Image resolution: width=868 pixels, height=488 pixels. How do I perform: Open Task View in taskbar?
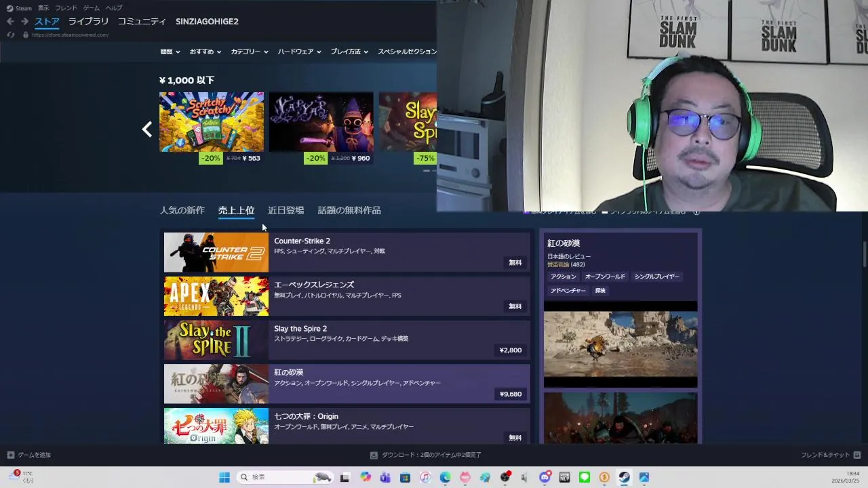pyautogui.click(x=344, y=477)
